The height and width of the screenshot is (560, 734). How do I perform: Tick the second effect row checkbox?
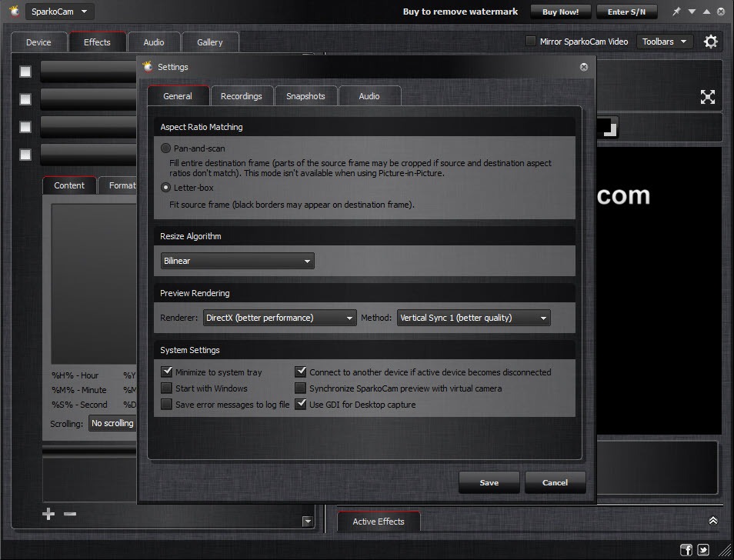coord(25,99)
